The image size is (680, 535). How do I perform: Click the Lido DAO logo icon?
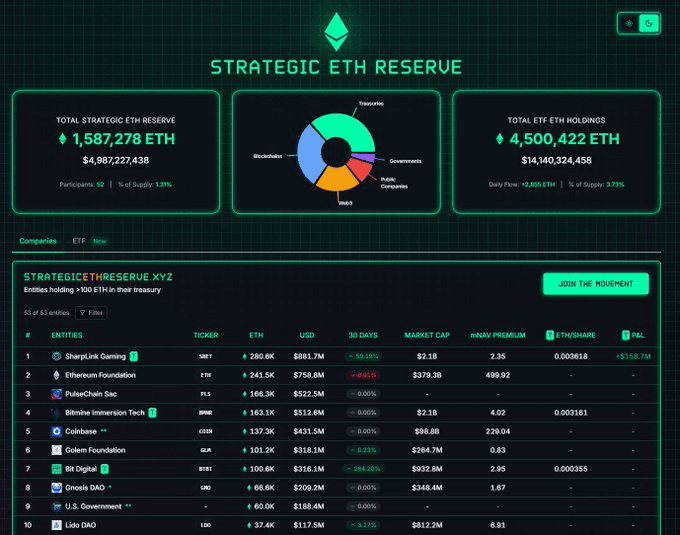56,525
